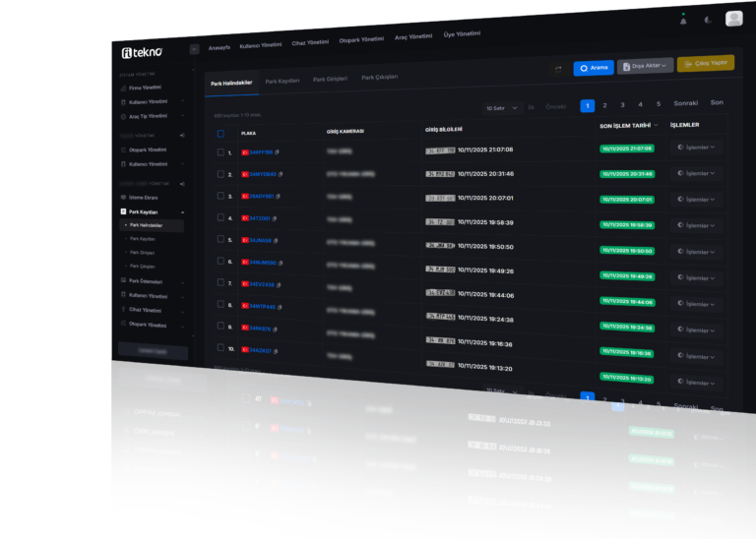The image size is (756, 539).
Task: Tick the checkbox for row 1
Action: pos(220,152)
